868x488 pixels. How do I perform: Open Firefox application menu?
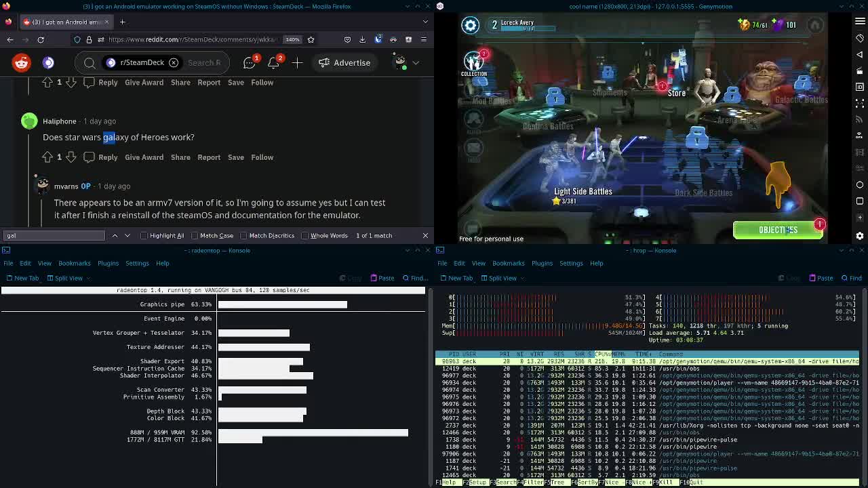pyautogui.click(x=424, y=39)
